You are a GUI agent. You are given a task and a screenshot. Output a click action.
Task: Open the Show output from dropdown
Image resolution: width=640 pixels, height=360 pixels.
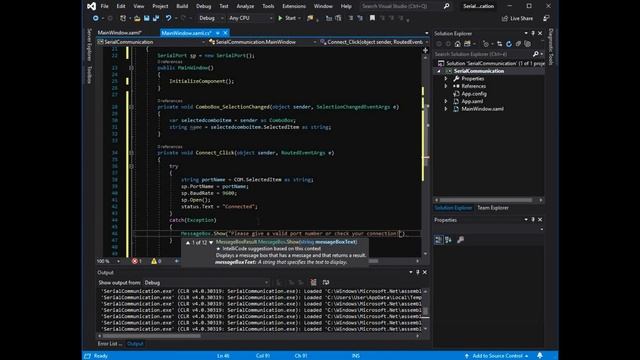tap(206, 282)
